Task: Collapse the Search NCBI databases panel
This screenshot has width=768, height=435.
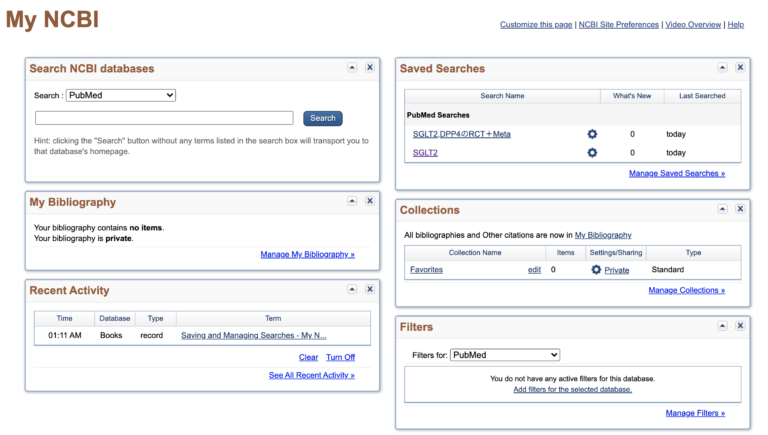Action: pos(352,68)
